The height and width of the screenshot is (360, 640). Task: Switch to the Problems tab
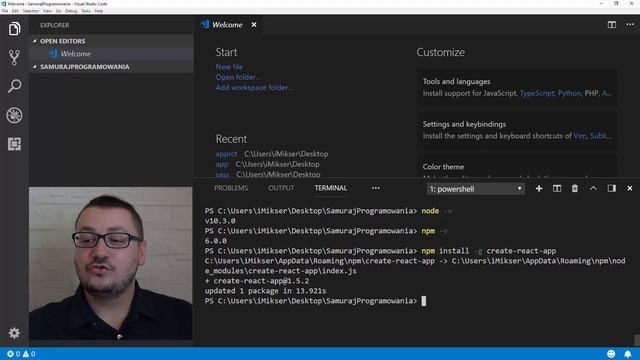point(231,188)
